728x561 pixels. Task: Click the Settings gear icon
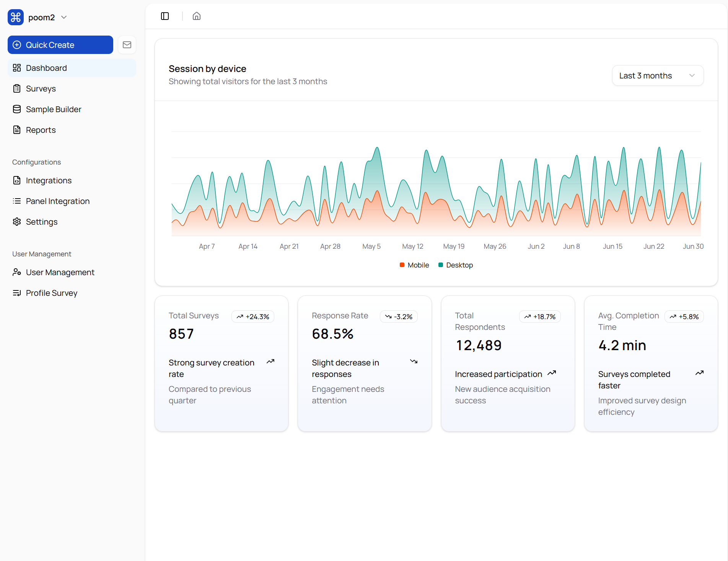click(17, 222)
